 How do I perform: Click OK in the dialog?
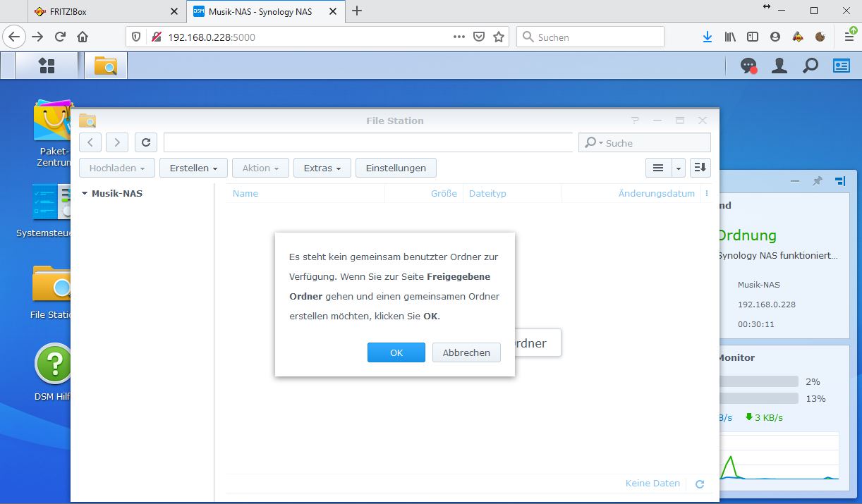click(x=396, y=352)
